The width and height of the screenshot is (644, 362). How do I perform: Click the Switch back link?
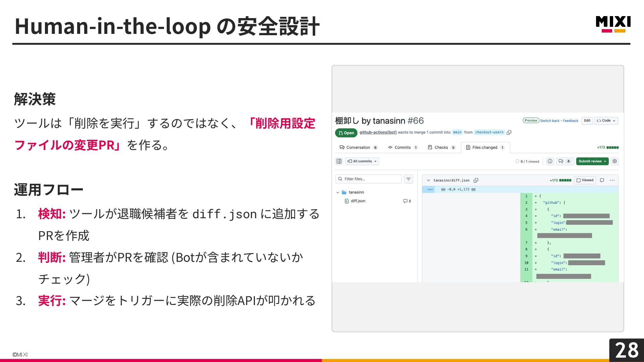coord(550,121)
